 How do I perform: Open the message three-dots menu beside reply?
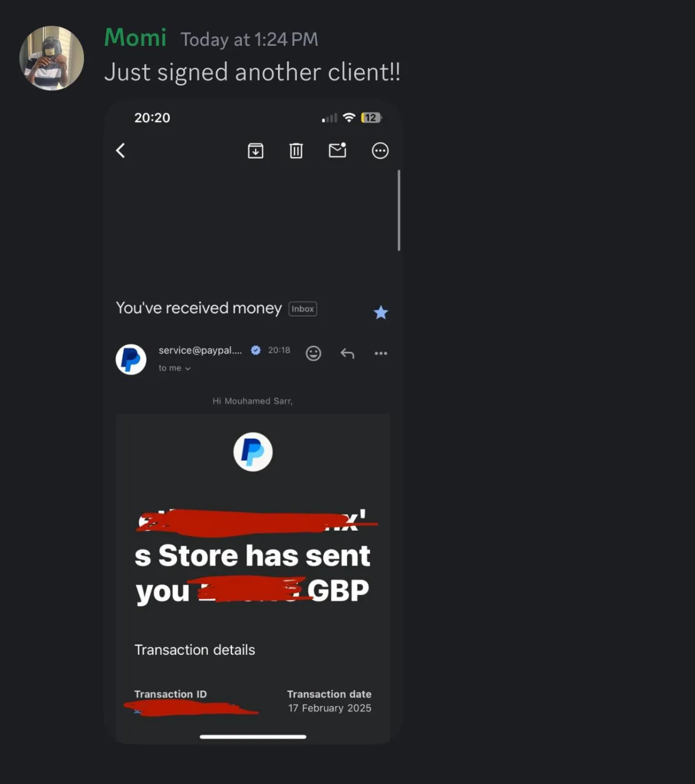coord(381,353)
